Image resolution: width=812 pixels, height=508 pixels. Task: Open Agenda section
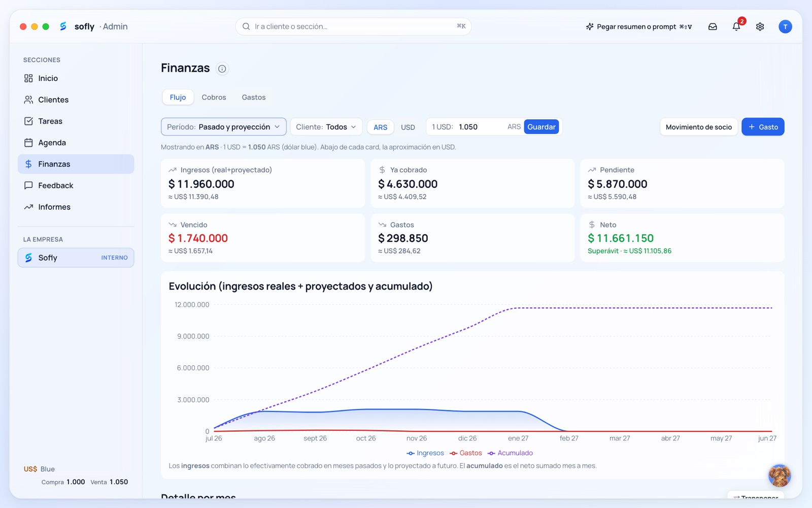(x=76, y=143)
